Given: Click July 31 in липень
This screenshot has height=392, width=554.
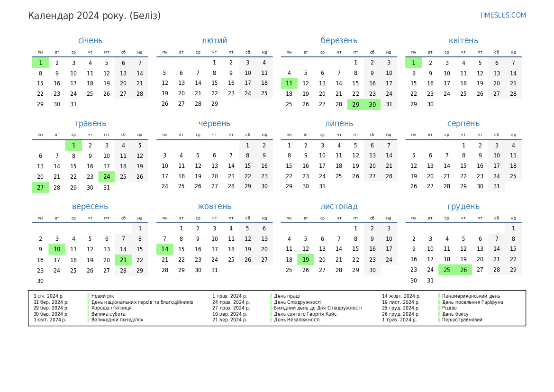Looking at the screenshot, I should pyautogui.click(x=322, y=186).
